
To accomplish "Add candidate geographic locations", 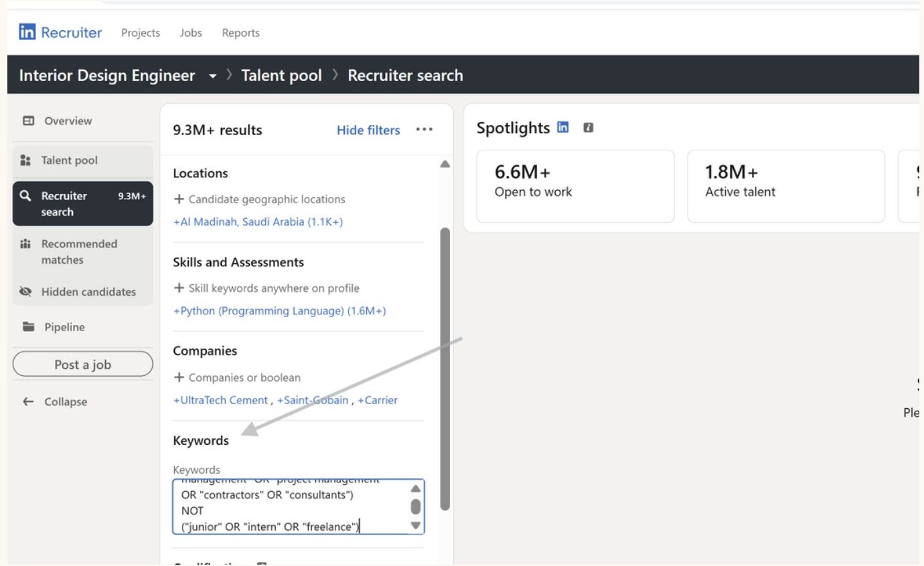I will tap(259, 199).
